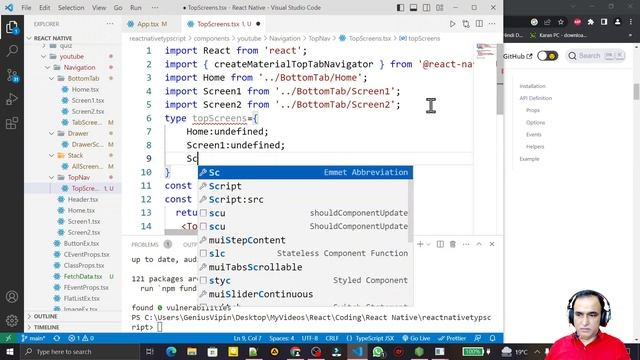
Task: Toggle the dark mode switch in the browser window
Action: pyautogui.click(x=547, y=56)
